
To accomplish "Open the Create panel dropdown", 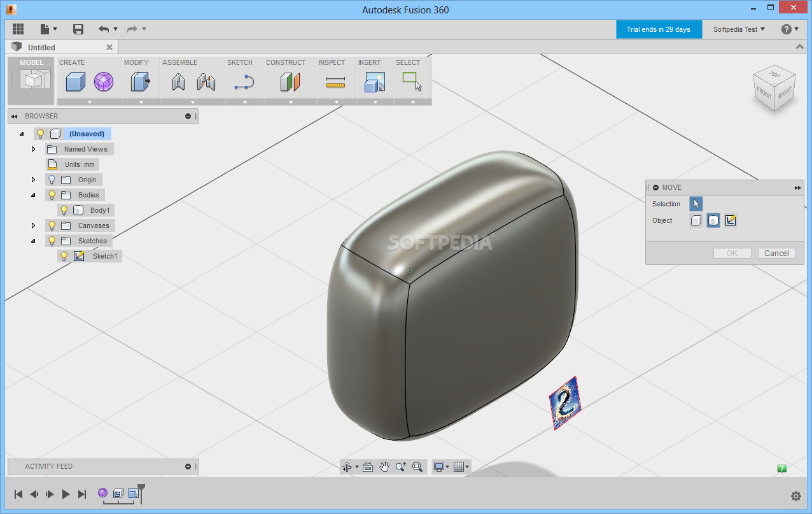I will [x=89, y=102].
